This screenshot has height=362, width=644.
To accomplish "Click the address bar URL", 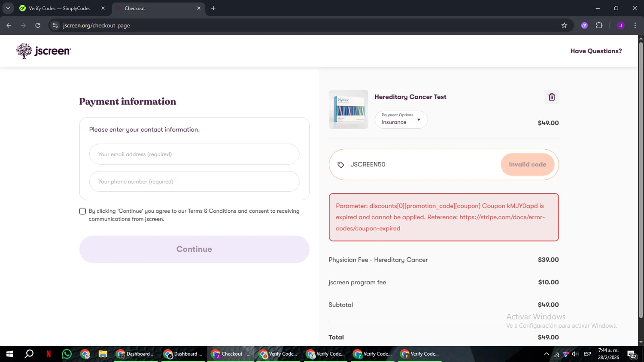I will point(96,25).
